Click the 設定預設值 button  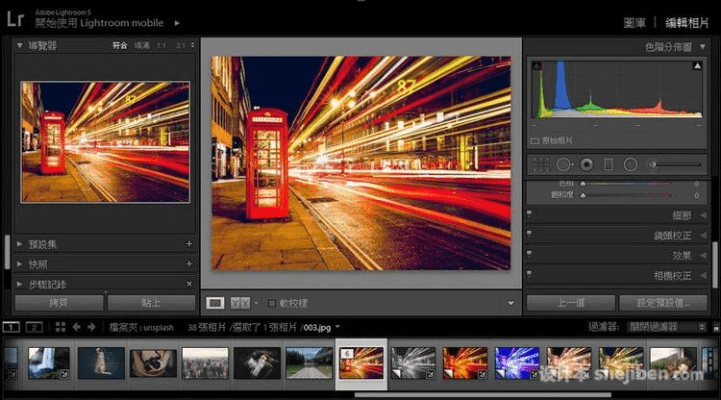click(x=663, y=303)
